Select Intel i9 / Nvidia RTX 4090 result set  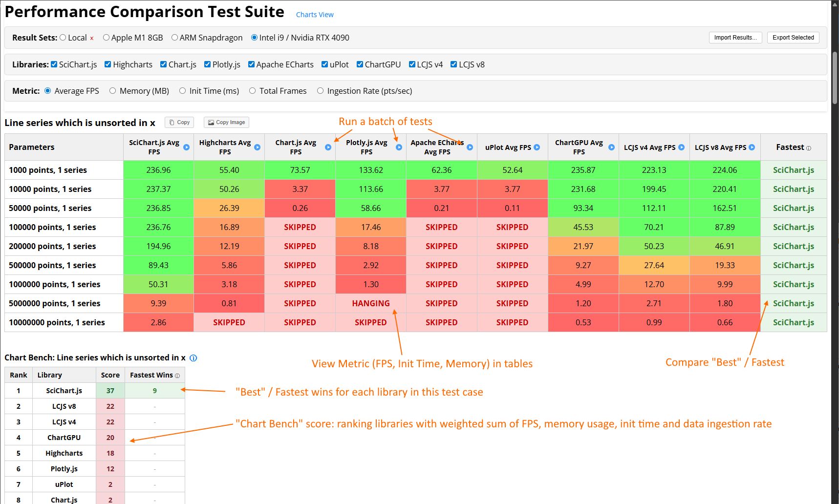254,38
